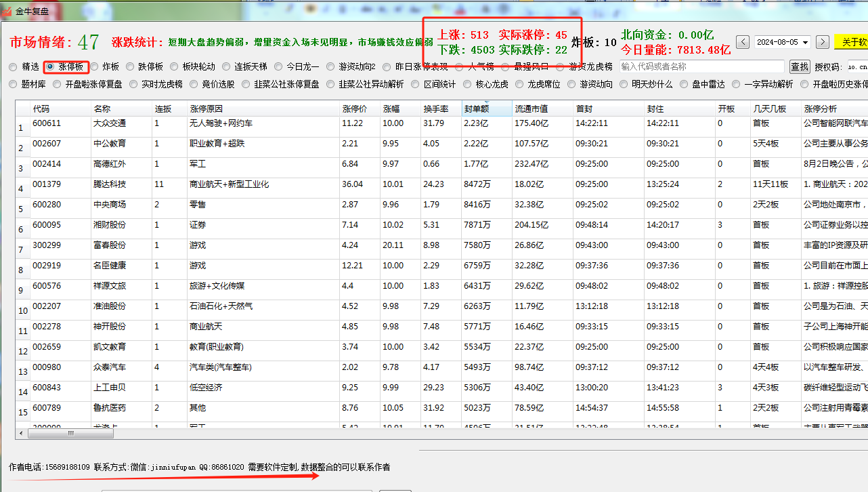Image resolution: width=868 pixels, height=492 pixels.
Task: Sort table by 涨幅 column header
Action: click(x=391, y=108)
